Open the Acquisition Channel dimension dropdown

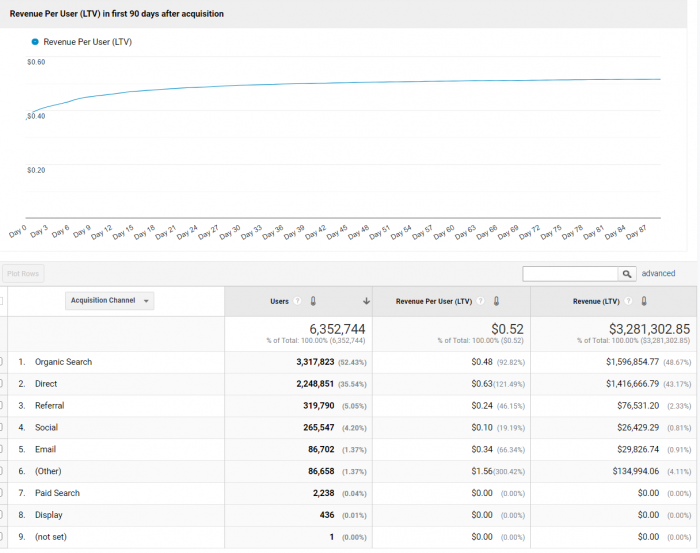pyautogui.click(x=110, y=301)
